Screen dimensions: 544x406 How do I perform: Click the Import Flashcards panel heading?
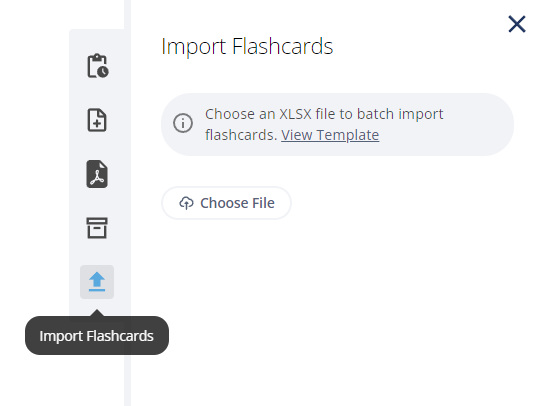pos(247,46)
